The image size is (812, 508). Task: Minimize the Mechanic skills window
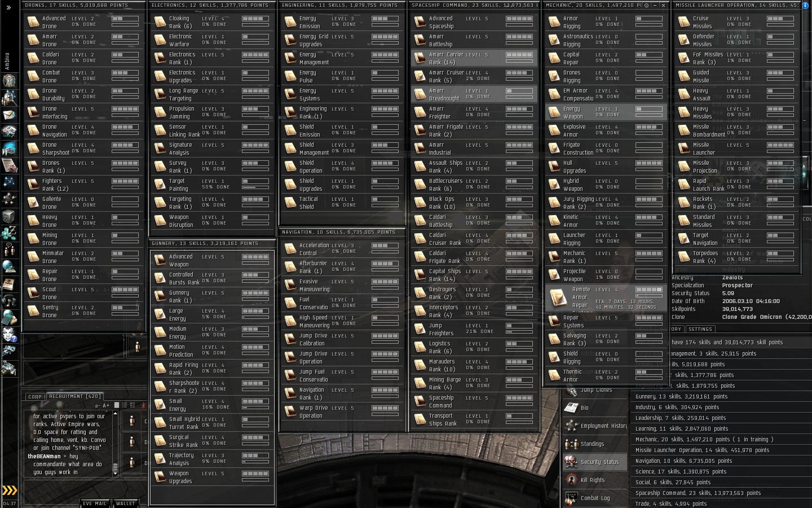pos(654,5)
